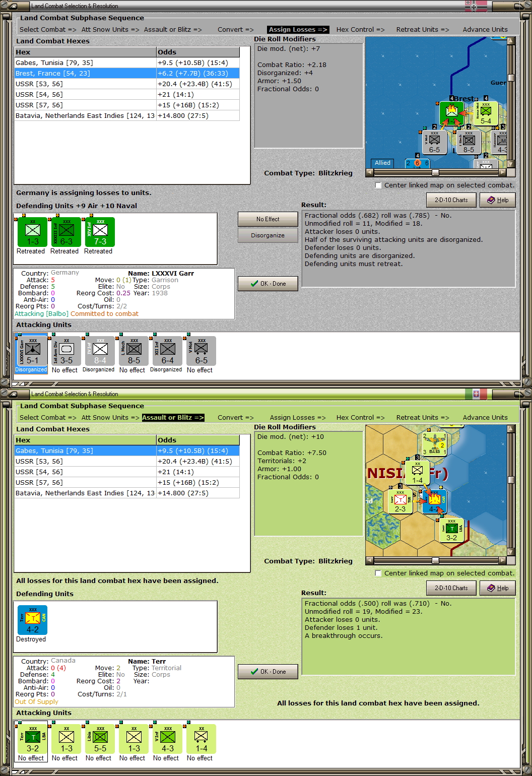Click Convert step in Gabes combat window
Viewport: 532px width, 776px height.
coord(236,418)
